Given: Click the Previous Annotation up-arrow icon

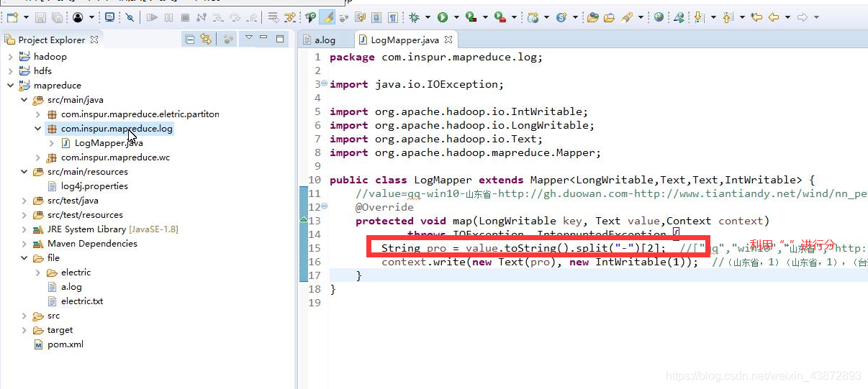Looking at the screenshot, I should coord(728,17).
